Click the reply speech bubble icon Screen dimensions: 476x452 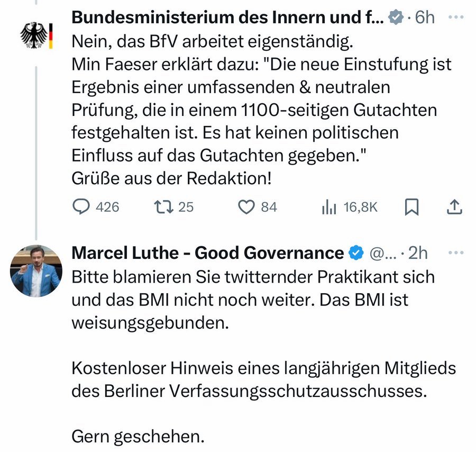click(x=80, y=206)
